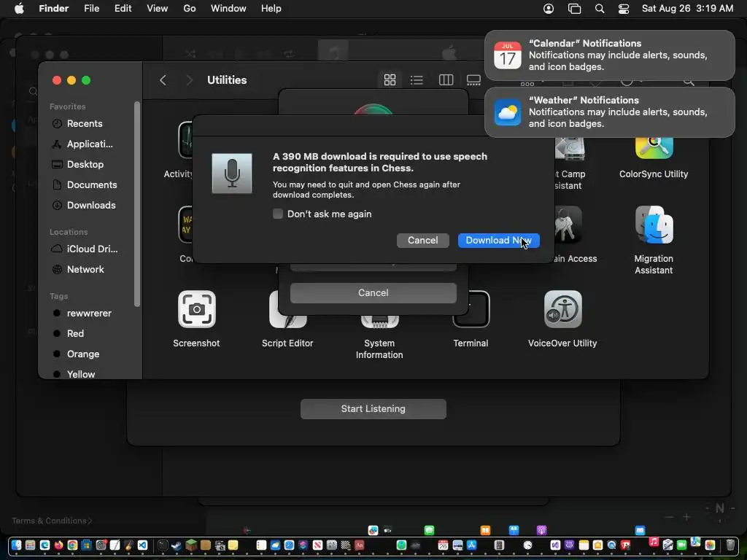Click Terms & Conditions link
The image size is (747, 560).
tap(52, 521)
